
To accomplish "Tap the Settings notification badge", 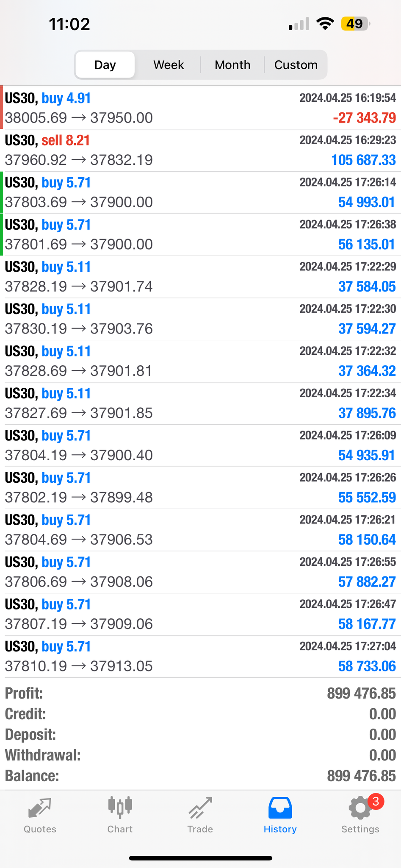I will point(376,801).
